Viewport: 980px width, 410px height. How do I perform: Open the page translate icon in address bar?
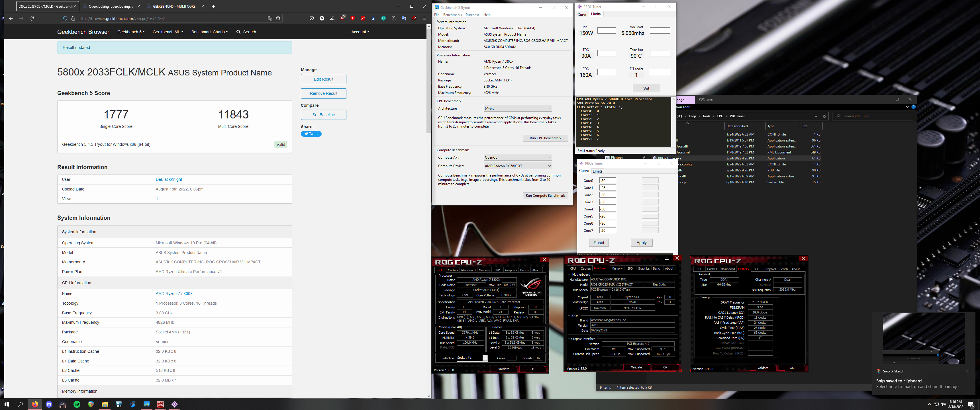270,18
